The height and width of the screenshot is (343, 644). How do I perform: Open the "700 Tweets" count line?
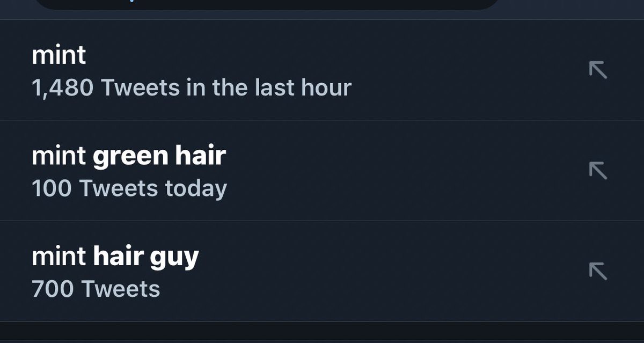pos(96,289)
